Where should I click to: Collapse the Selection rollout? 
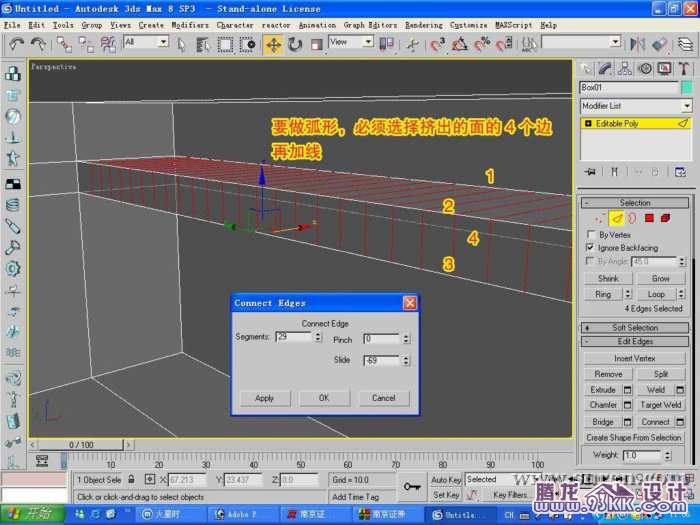(635, 203)
